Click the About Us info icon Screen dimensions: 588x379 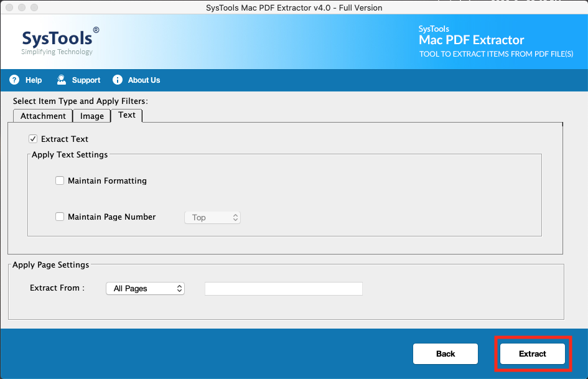click(118, 80)
